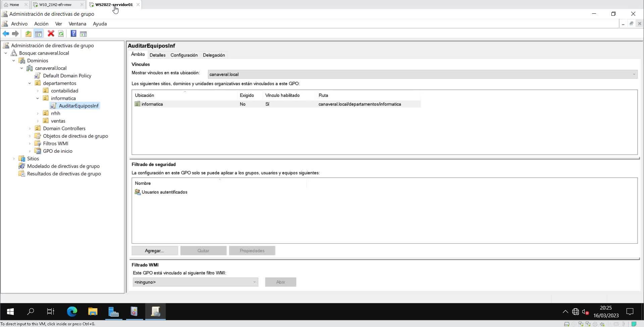This screenshot has height=327, width=644.
Task: Collapse the canaveral.local domain node
Action: 22,68
